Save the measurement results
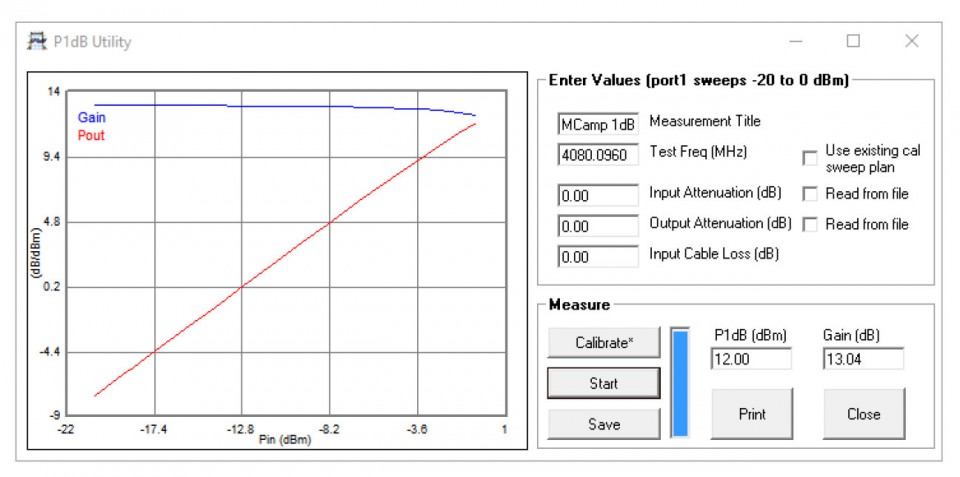The width and height of the screenshot is (960, 477). coord(603,424)
